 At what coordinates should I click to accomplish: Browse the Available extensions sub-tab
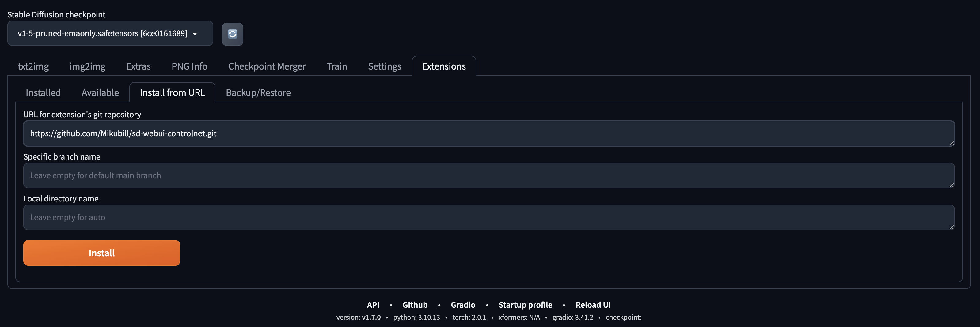click(100, 92)
